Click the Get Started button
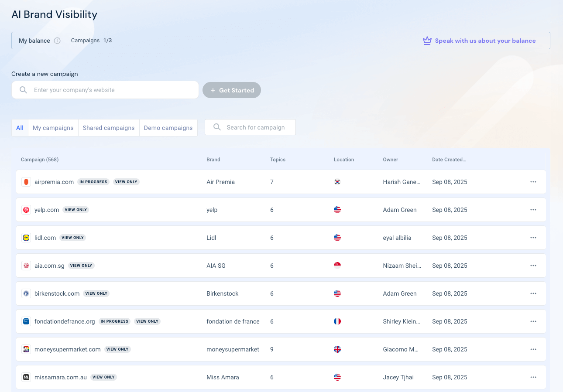Screen dimensions: 563x392 (232, 90)
